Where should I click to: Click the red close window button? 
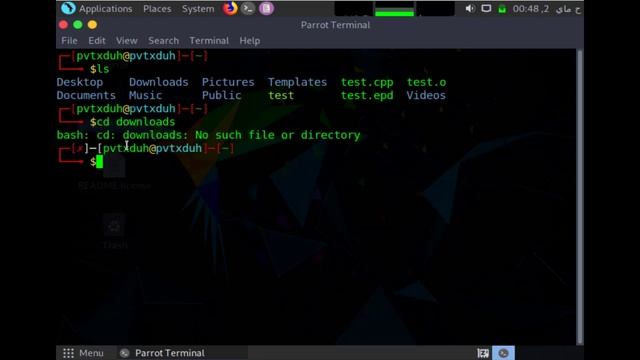click(x=63, y=25)
